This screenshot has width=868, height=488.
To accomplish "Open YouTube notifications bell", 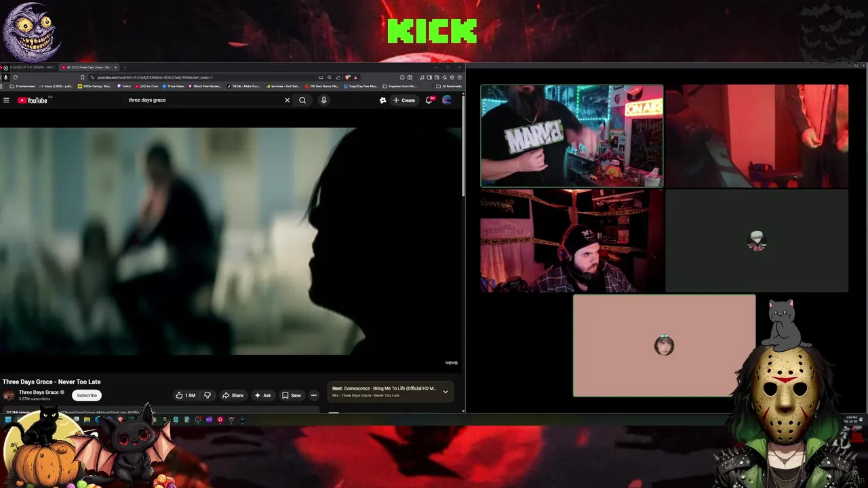I will [x=429, y=100].
